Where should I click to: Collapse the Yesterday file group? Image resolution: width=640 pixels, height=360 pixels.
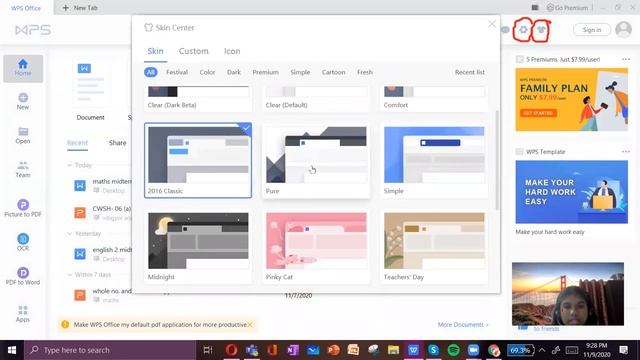(69, 233)
